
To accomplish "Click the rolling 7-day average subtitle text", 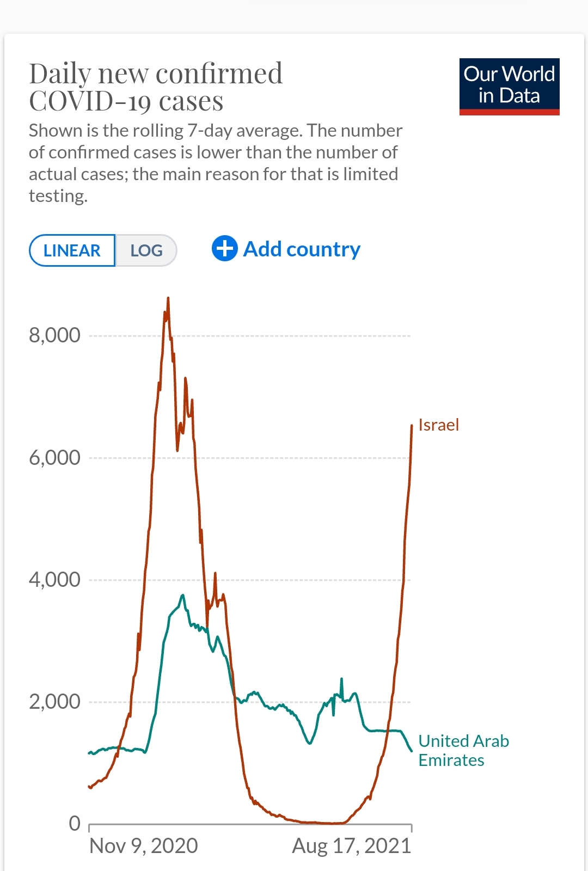I will 215,163.
